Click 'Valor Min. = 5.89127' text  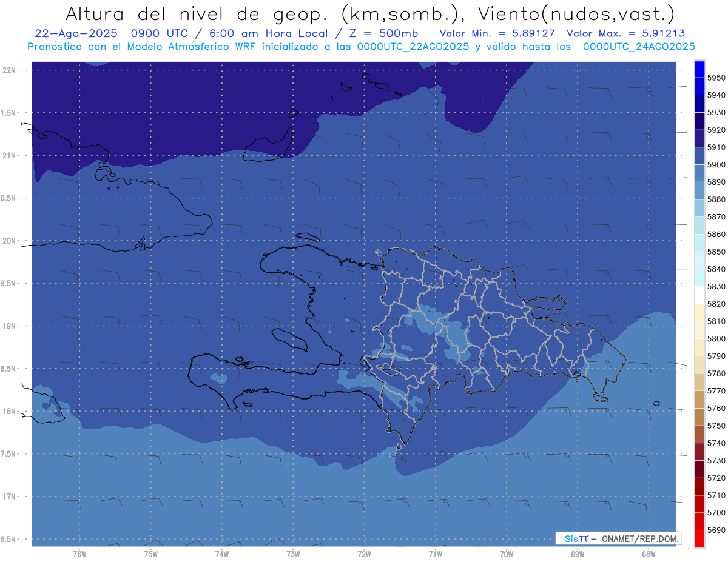497,33
